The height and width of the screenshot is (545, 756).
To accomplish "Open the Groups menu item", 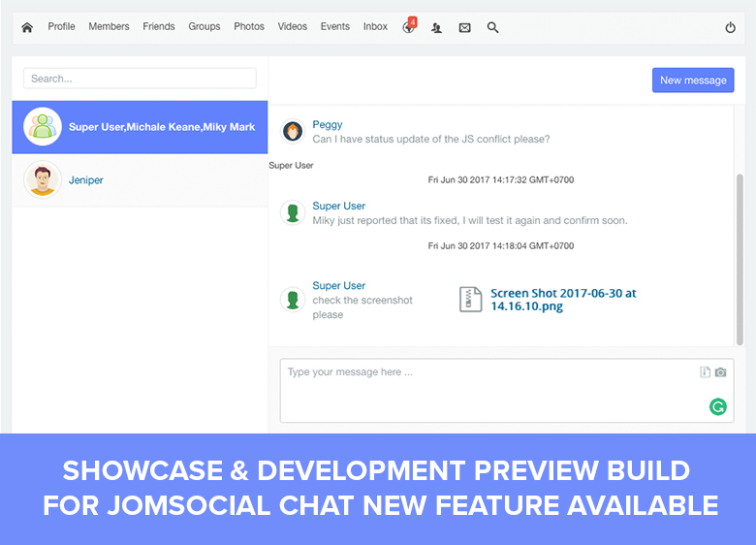I will pyautogui.click(x=204, y=26).
